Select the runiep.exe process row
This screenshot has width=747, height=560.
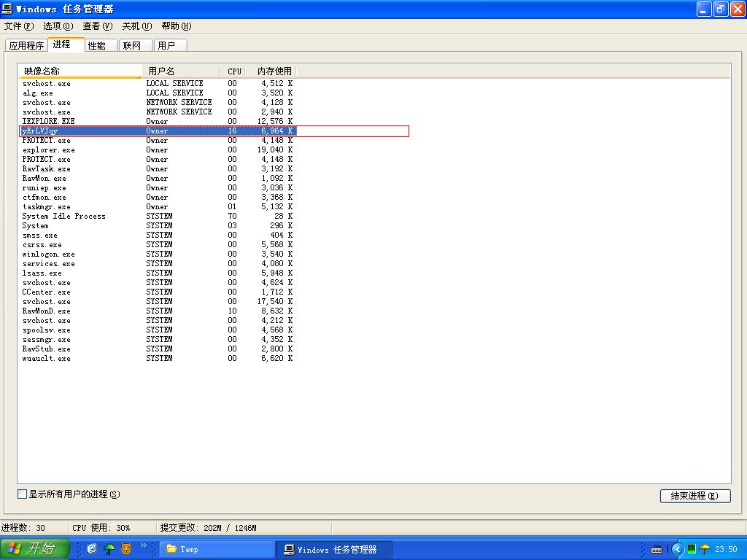158,187
